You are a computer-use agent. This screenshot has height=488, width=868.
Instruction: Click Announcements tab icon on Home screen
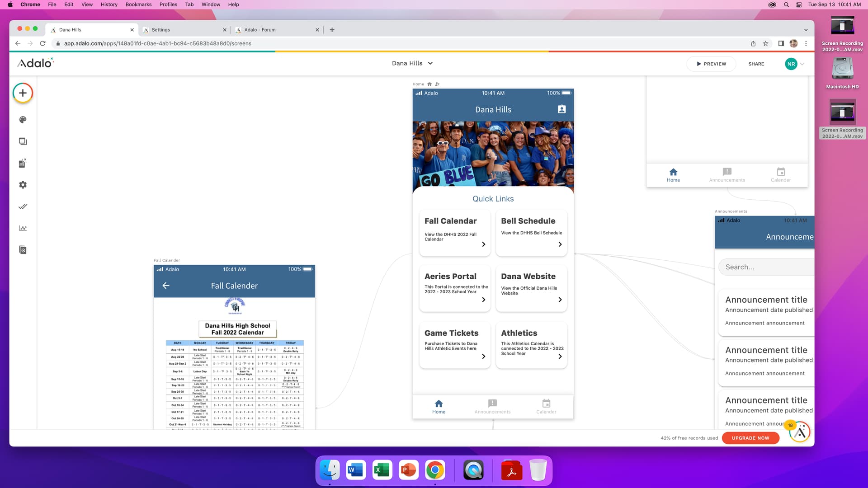click(x=492, y=404)
